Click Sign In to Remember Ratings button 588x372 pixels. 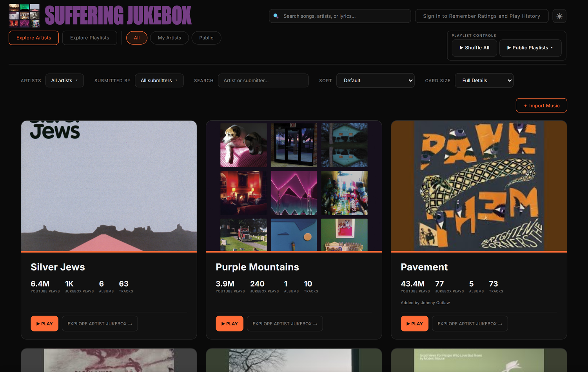[x=481, y=16]
